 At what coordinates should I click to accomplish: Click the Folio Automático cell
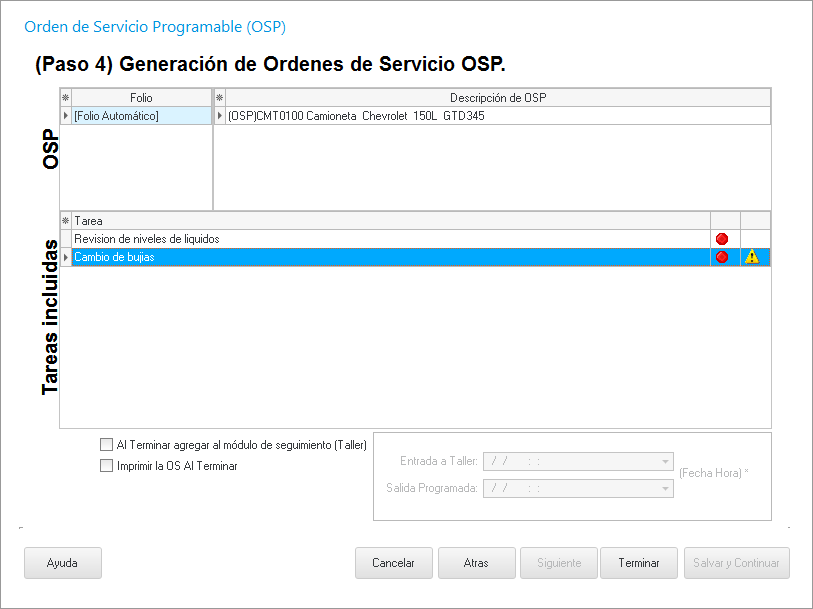(x=141, y=116)
